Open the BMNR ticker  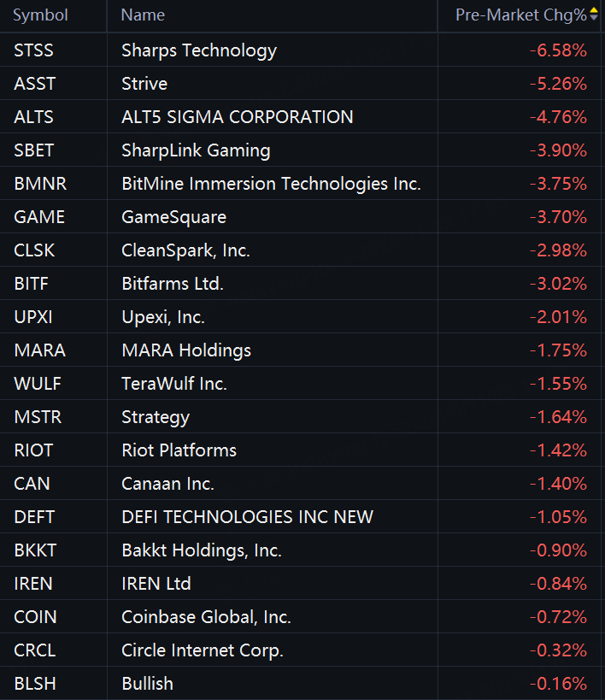coord(40,184)
